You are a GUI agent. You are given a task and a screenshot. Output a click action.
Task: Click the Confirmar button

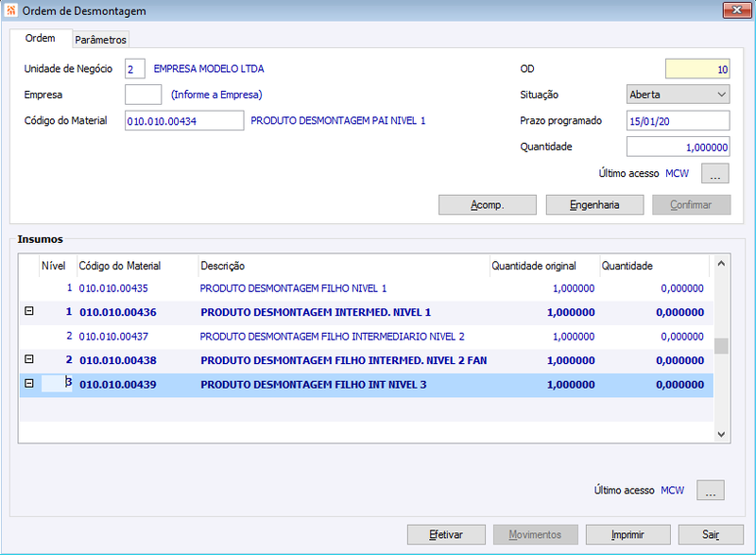[x=692, y=205]
